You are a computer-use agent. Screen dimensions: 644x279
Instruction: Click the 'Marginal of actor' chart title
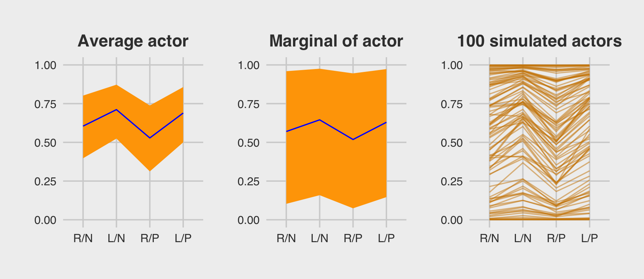[x=336, y=41]
